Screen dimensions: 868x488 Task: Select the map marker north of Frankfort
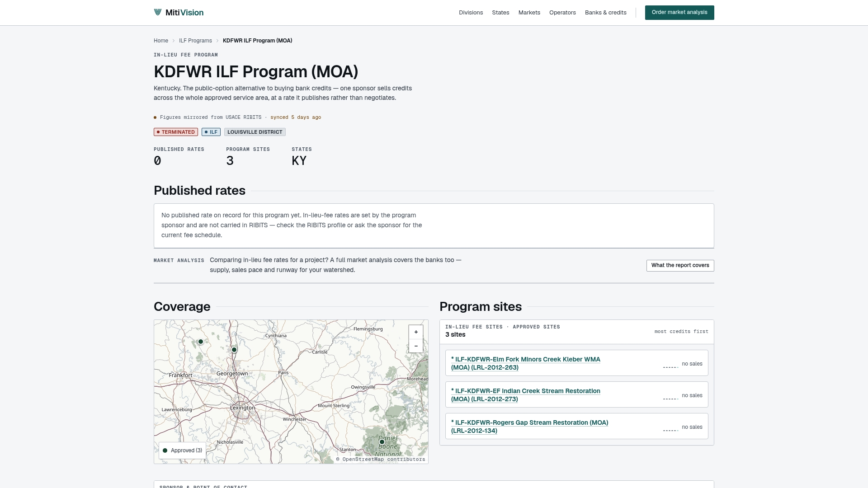(201, 342)
